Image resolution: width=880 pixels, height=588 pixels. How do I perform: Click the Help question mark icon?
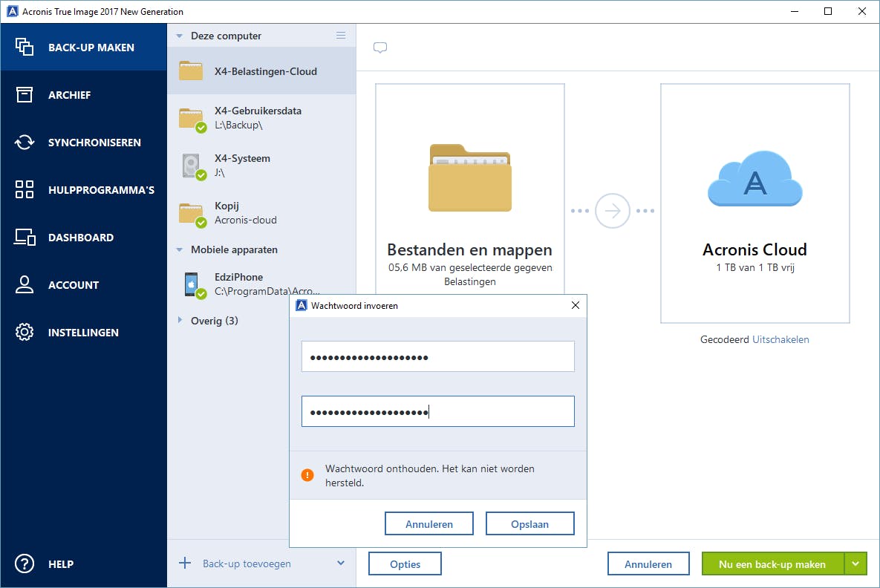click(x=24, y=563)
